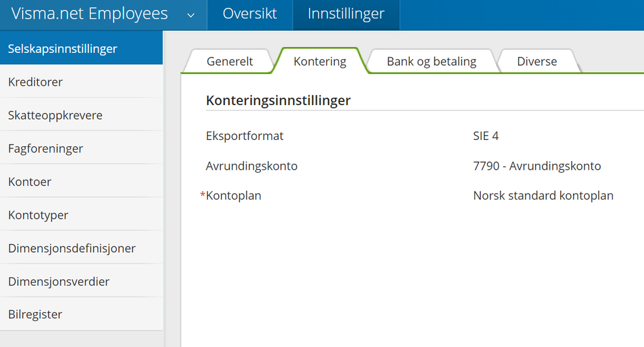Switch to the Generelt tab
Screen dimensions: 644x347
pyautogui.click(x=230, y=62)
